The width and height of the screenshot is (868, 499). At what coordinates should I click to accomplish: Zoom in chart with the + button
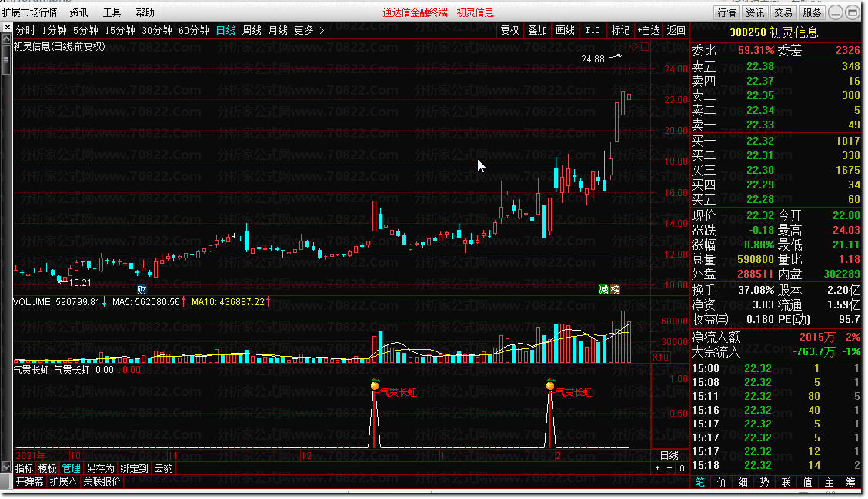tap(657, 468)
